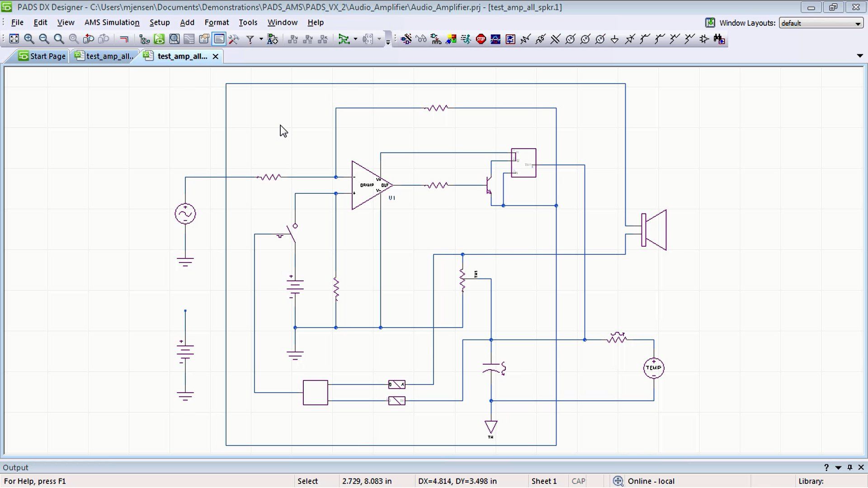Viewport: 868px width, 488px height.
Task: Click the Zoom In magnifier icon
Action: click(29, 39)
